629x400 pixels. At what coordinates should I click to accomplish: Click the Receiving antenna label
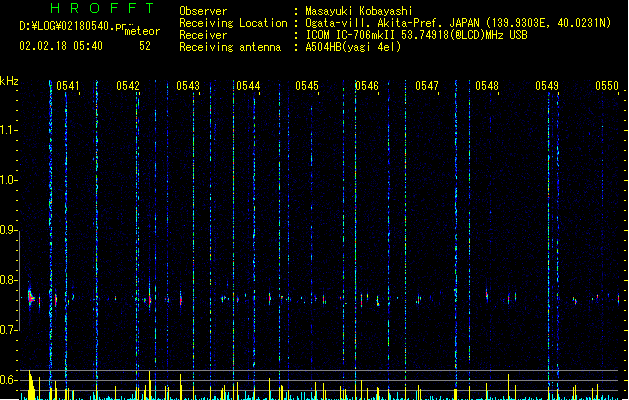click(x=230, y=47)
